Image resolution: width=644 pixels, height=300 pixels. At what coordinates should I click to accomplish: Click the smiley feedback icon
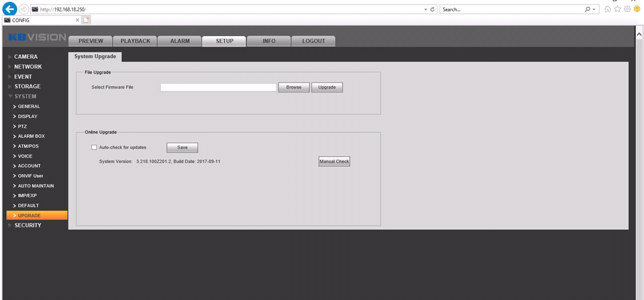637,10
